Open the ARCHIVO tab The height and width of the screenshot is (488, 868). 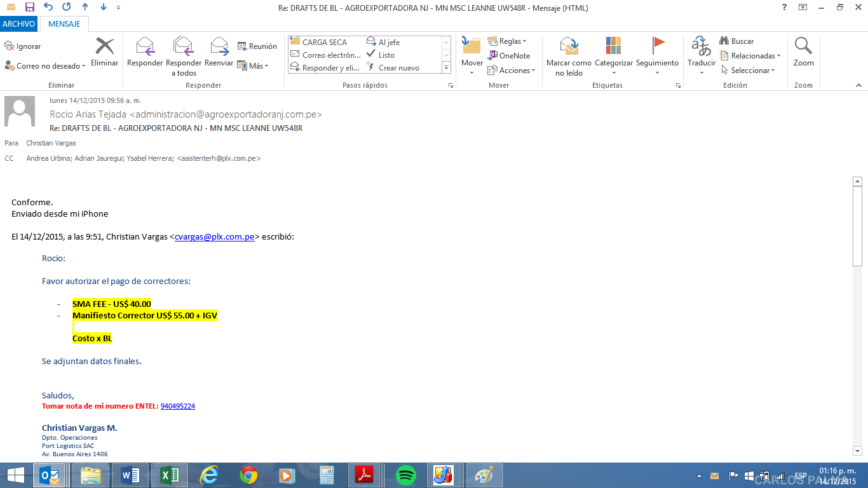tap(18, 24)
